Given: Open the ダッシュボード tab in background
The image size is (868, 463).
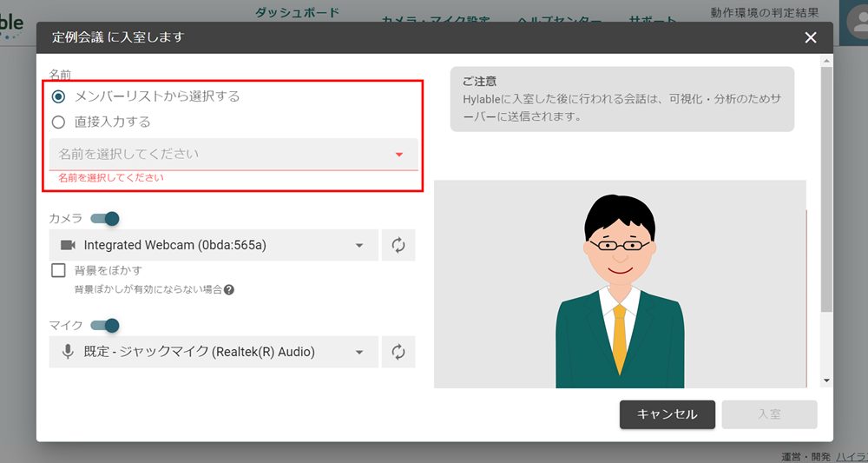Looking at the screenshot, I should pyautogui.click(x=297, y=13).
